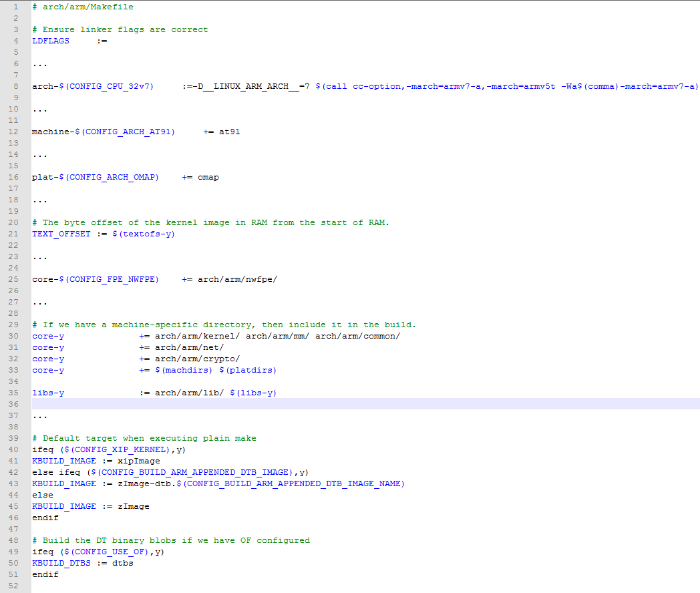
Task: Click '$(platdirs)' variable reference
Action: click(248, 370)
